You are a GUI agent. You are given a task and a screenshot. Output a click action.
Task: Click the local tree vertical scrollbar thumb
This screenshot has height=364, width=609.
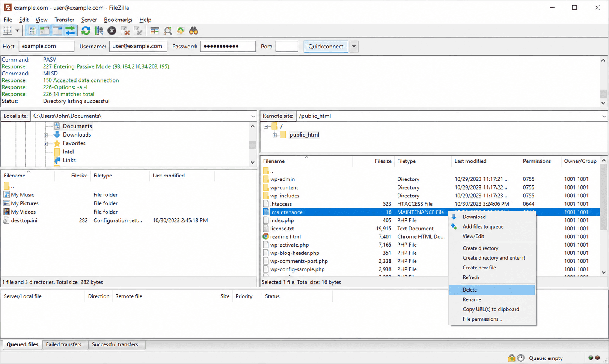(x=253, y=145)
